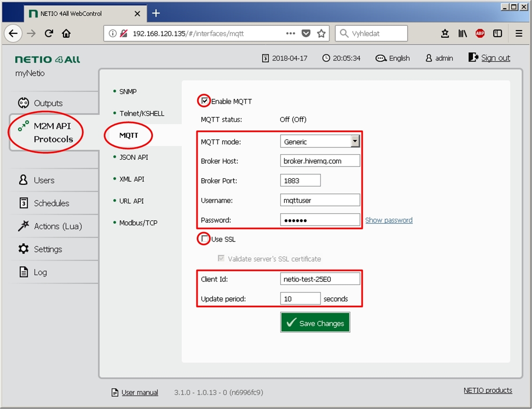
Task: Open the Schedules section
Action: (x=54, y=203)
